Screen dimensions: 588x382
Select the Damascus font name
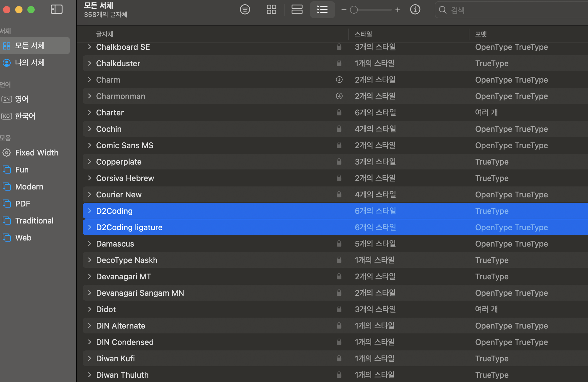(x=115, y=244)
